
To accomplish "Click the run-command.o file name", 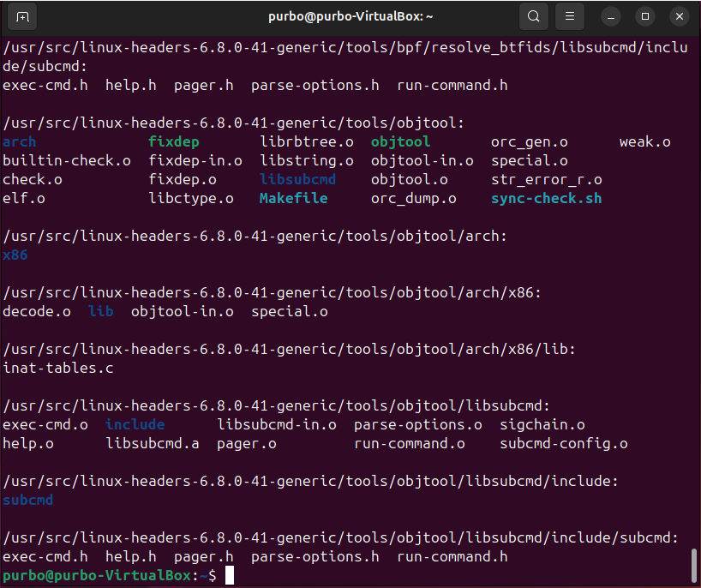I will (410, 443).
